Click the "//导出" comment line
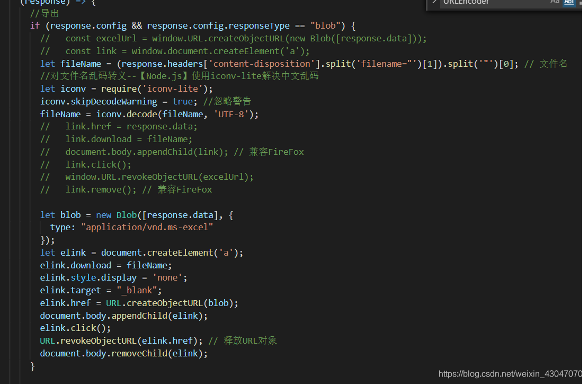 pos(44,13)
